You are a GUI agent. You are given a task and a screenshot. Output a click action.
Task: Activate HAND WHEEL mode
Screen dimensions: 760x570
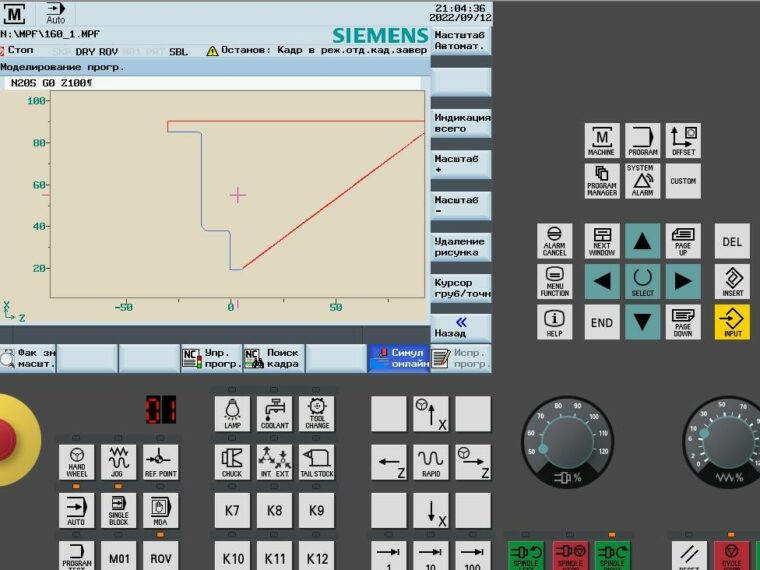pos(77,462)
